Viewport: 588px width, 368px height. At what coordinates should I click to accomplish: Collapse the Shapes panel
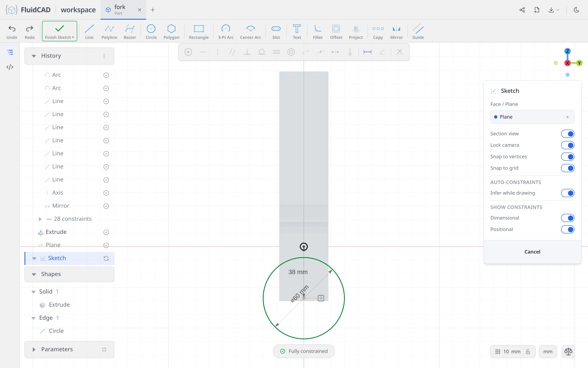[34, 274]
